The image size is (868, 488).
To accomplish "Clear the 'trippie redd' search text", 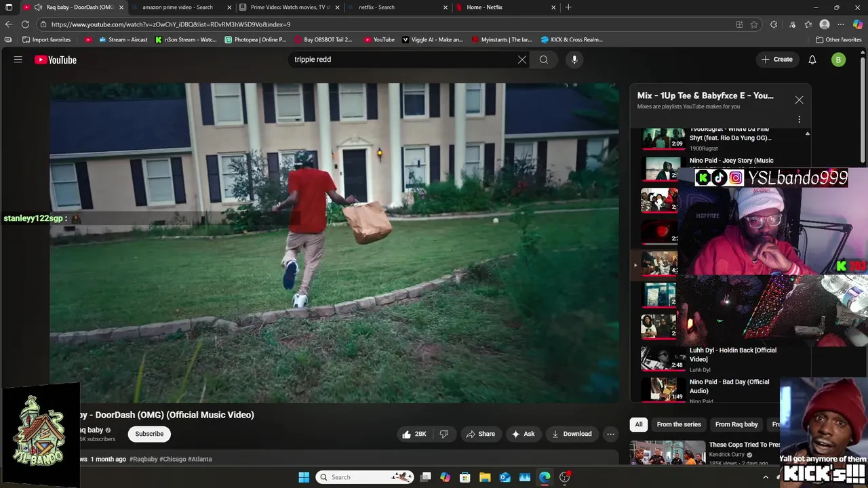I will (522, 60).
